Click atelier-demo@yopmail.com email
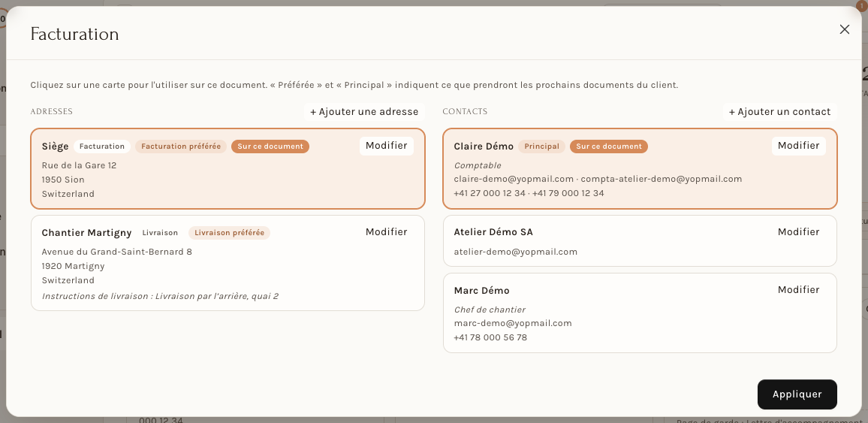The height and width of the screenshot is (423, 868). [515, 252]
